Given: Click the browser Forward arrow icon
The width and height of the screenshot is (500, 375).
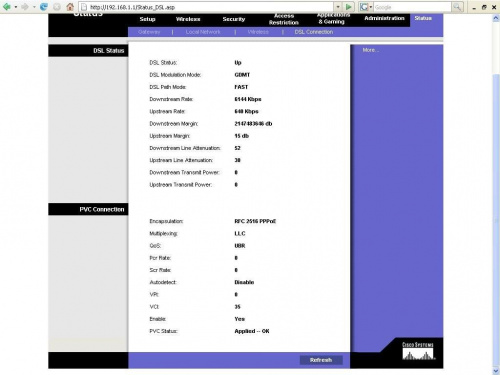Looking at the screenshot, I should [25, 7].
